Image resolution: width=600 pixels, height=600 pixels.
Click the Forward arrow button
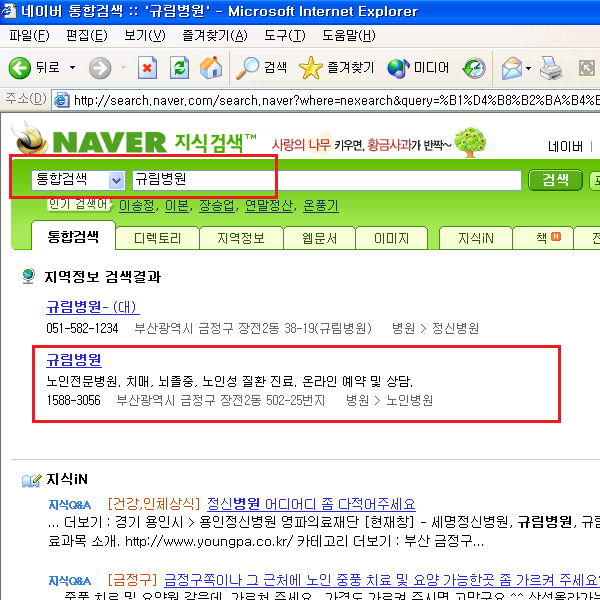pyautogui.click(x=100, y=68)
